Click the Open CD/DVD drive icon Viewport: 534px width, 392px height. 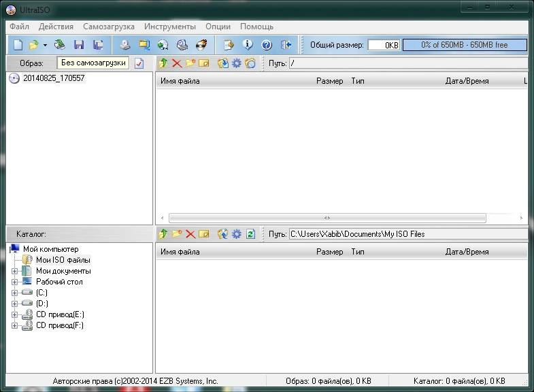pos(60,45)
